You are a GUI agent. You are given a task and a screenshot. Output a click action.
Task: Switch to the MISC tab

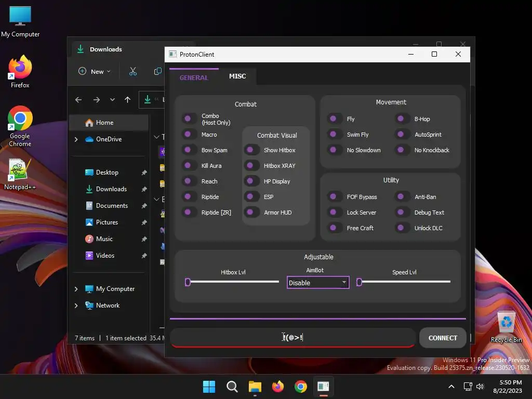237,76
